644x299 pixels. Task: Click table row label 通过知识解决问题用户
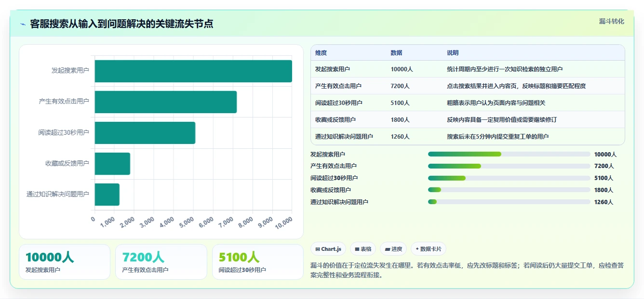pos(344,137)
